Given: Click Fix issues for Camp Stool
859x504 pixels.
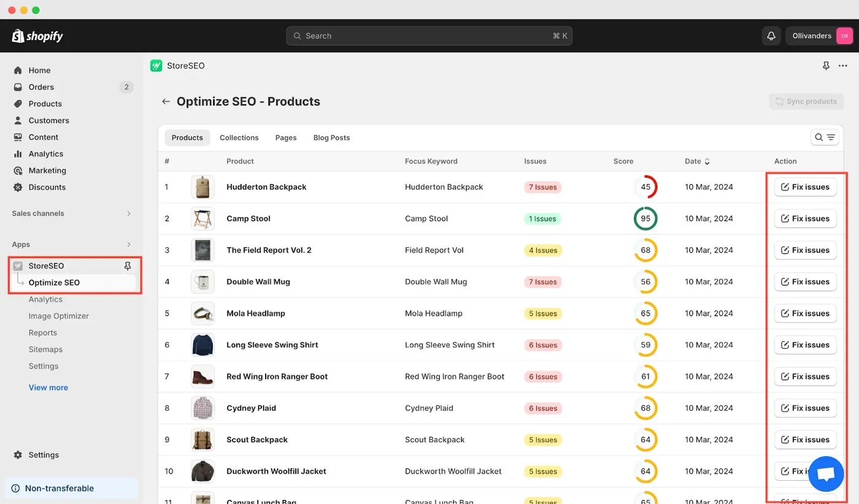Looking at the screenshot, I should (x=805, y=218).
